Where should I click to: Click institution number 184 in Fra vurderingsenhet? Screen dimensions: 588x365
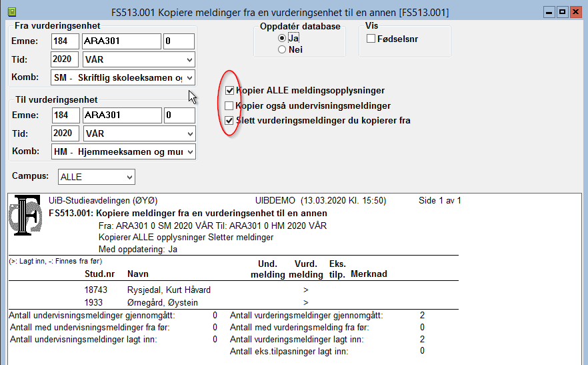point(65,41)
